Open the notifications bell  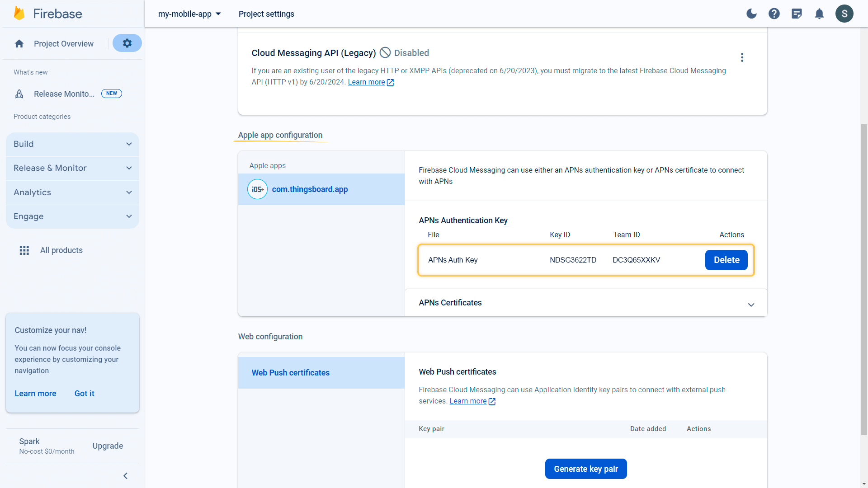click(x=819, y=14)
